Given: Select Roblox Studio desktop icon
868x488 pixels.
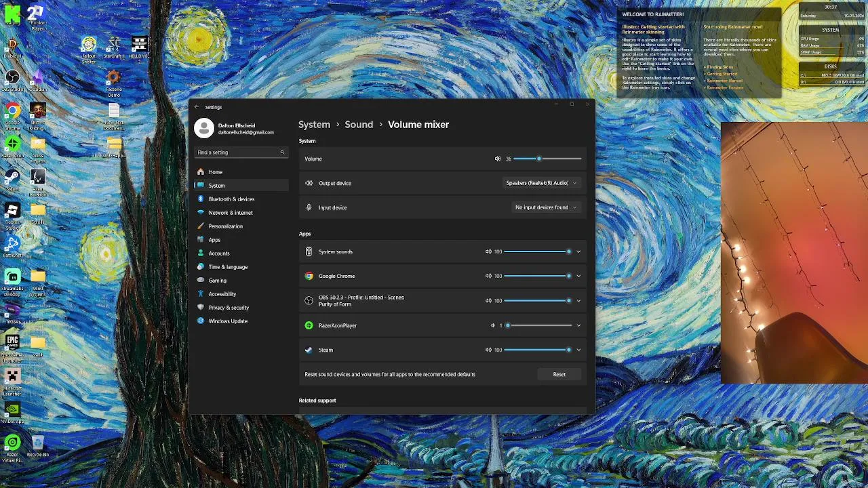Looking at the screenshot, I should [12, 216].
